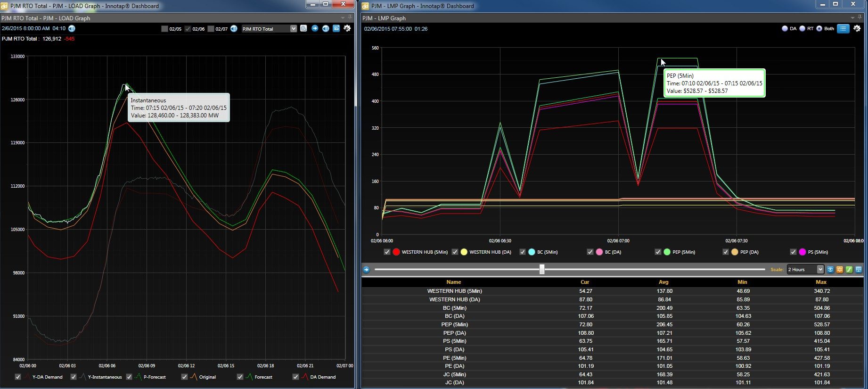Screen dimensions: 868x389
Task: Toggle PS (5Min) legend checkbox
Action: tap(793, 252)
